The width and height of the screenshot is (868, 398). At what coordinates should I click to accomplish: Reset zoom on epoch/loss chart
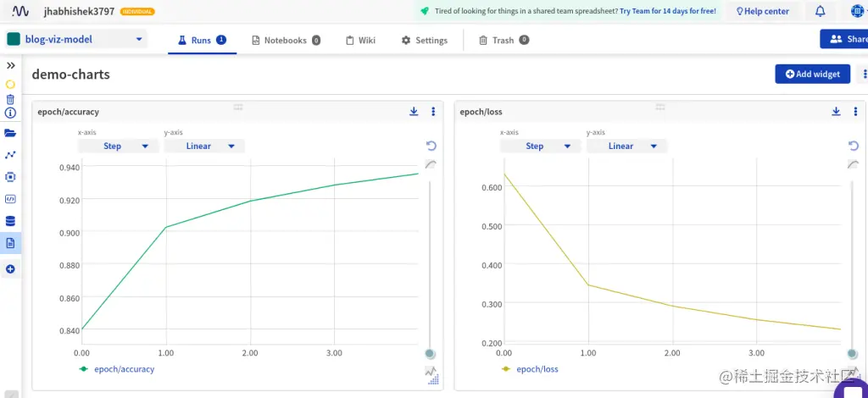(854, 146)
